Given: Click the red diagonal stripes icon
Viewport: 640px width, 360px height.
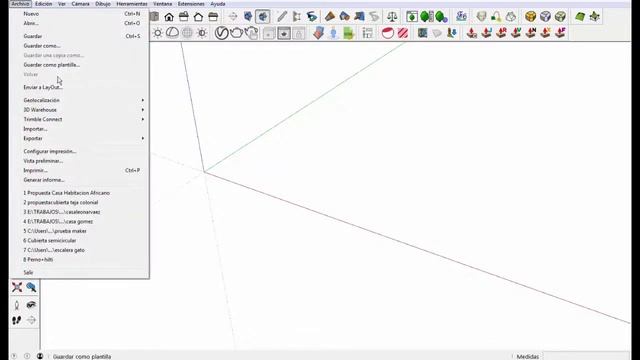Looking at the screenshot, I should pos(403,33).
